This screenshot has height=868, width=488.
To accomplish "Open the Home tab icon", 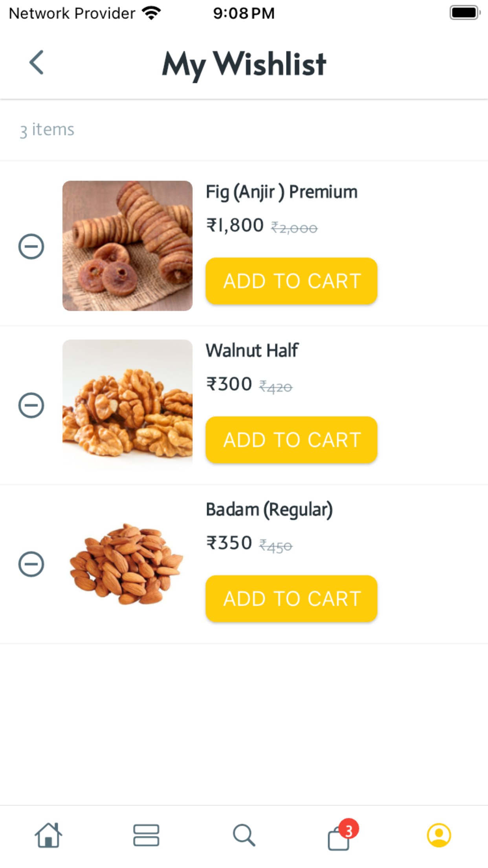I will [48, 835].
